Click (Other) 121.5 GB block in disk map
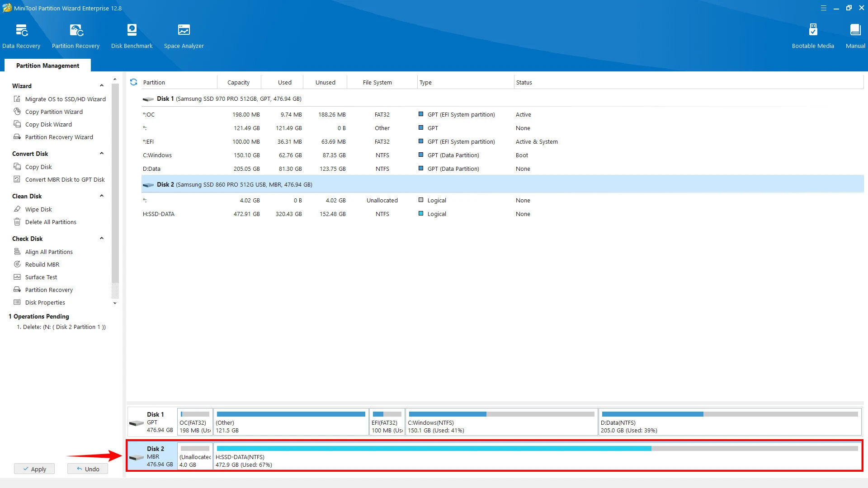868x488 pixels. tap(291, 422)
